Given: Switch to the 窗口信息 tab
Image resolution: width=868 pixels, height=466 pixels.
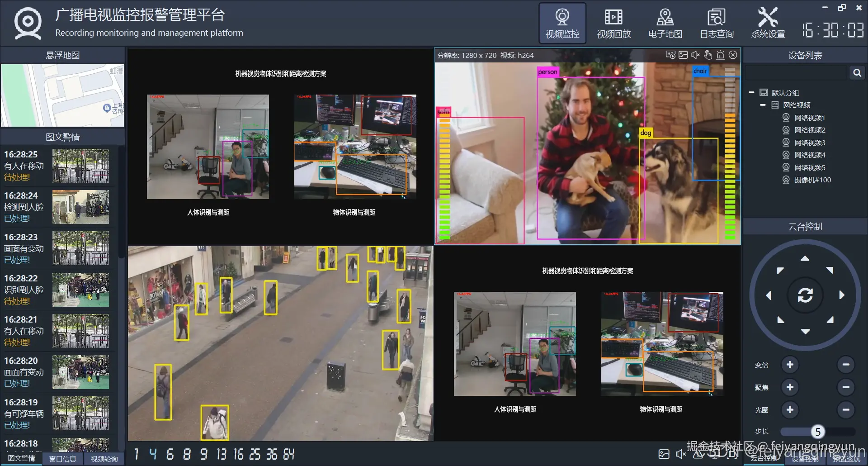Looking at the screenshot, I should (x=62, y=459).
